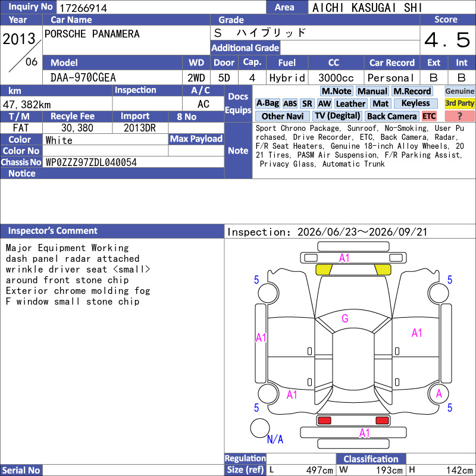The height and width of the screenshot is (476, 476).
Task: Click the A1 mark on rear bumper
Action: click(365, 433)
